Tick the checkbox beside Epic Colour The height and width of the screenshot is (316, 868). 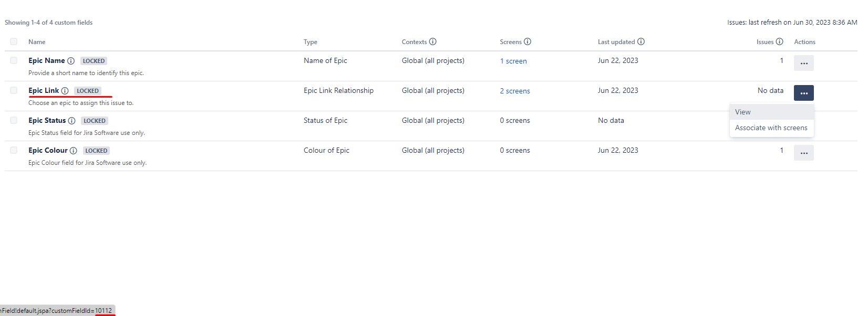(14, 150)
